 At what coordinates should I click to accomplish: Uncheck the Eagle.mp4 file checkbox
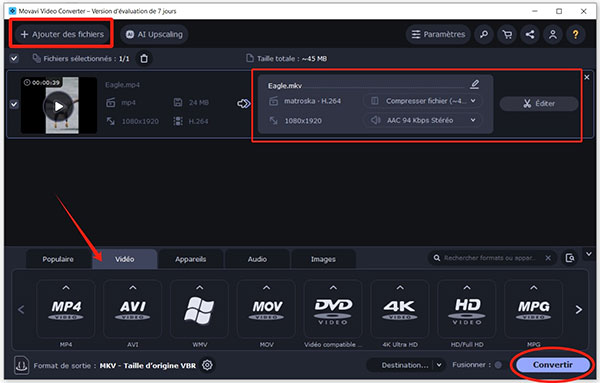tap(14, 104)
